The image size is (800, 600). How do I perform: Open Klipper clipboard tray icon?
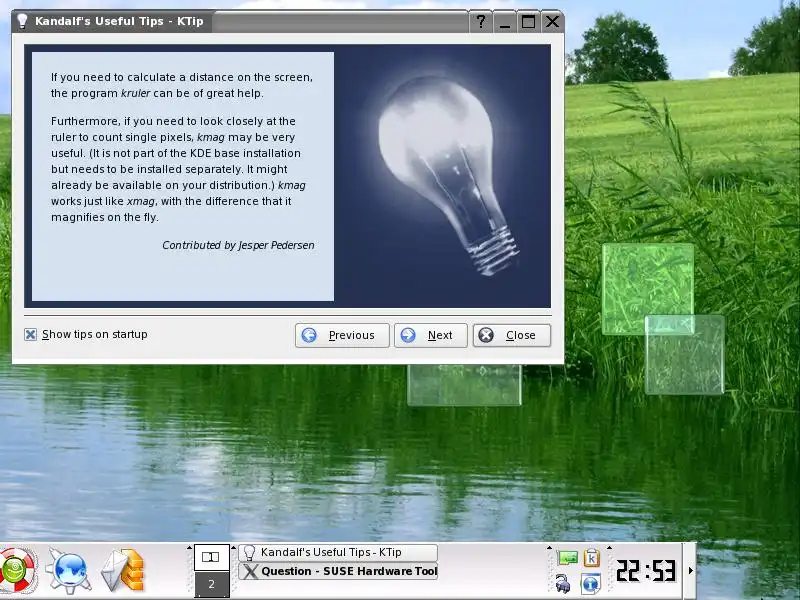(x=592, y=558)
